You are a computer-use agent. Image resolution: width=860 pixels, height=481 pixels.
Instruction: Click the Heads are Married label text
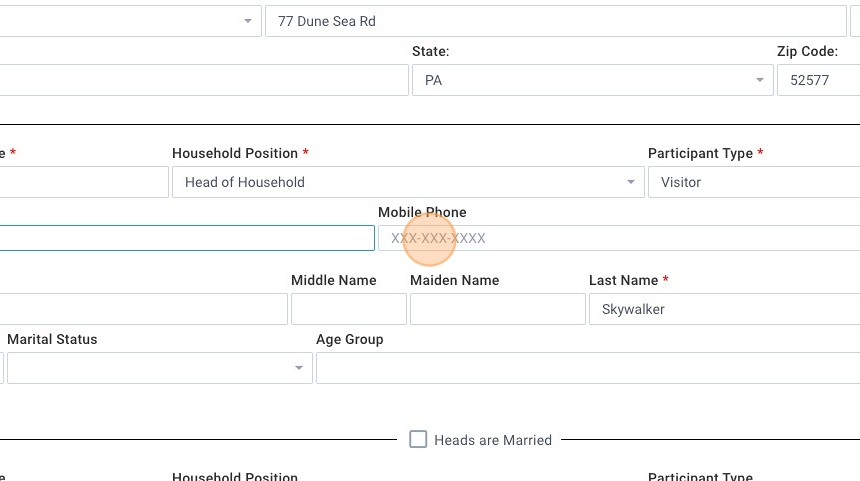pyautogui.click(x=492, y=440)
